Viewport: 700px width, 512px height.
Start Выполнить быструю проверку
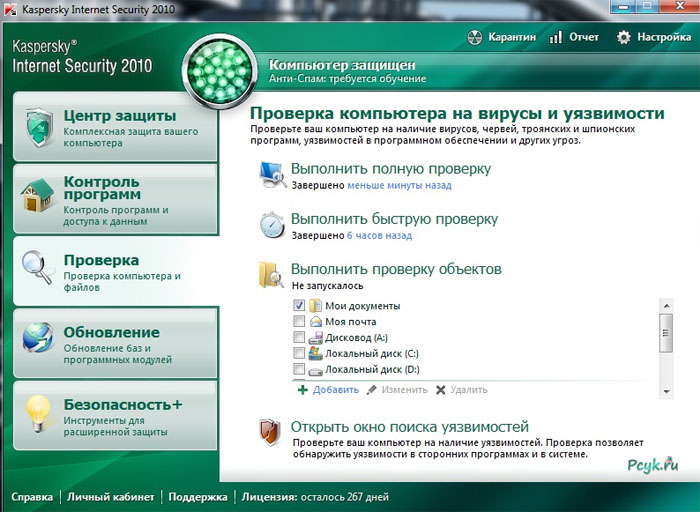[x=394, y=219]
